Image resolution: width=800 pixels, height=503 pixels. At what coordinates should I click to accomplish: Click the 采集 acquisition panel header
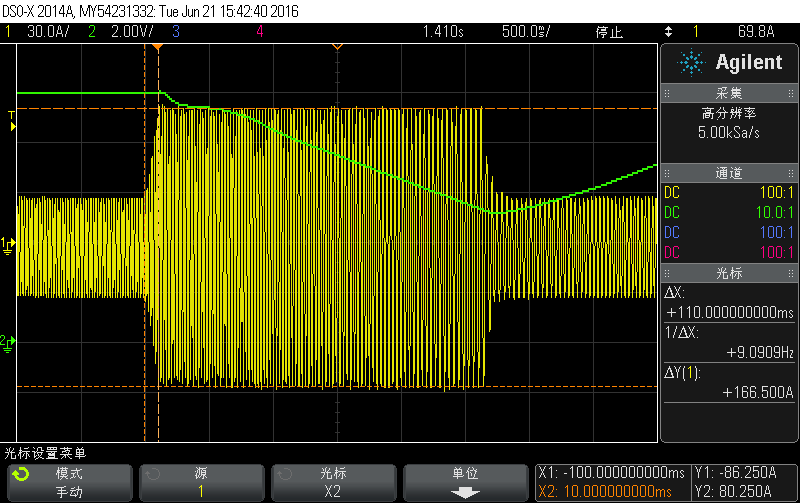coord(729,93)
